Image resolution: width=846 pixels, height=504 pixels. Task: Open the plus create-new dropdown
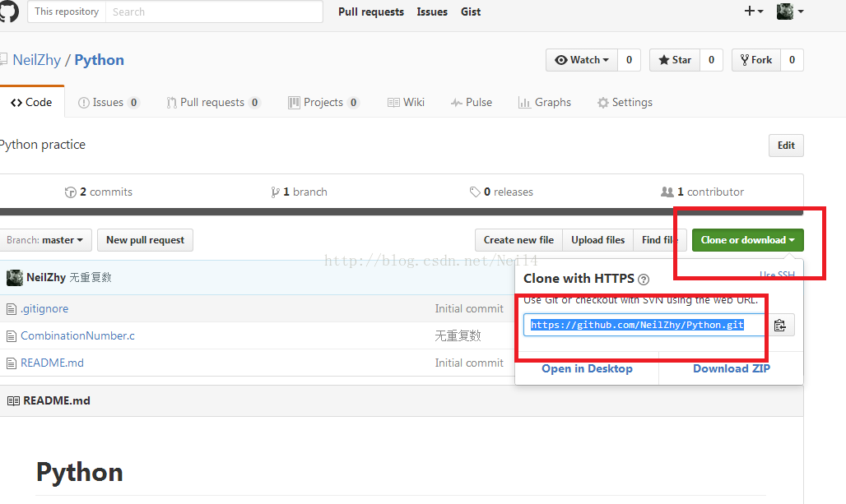tap(754, 11)
